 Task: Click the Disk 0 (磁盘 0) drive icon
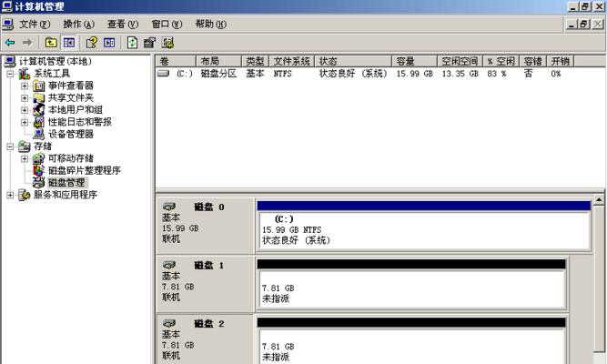click(x=168, y=207)
